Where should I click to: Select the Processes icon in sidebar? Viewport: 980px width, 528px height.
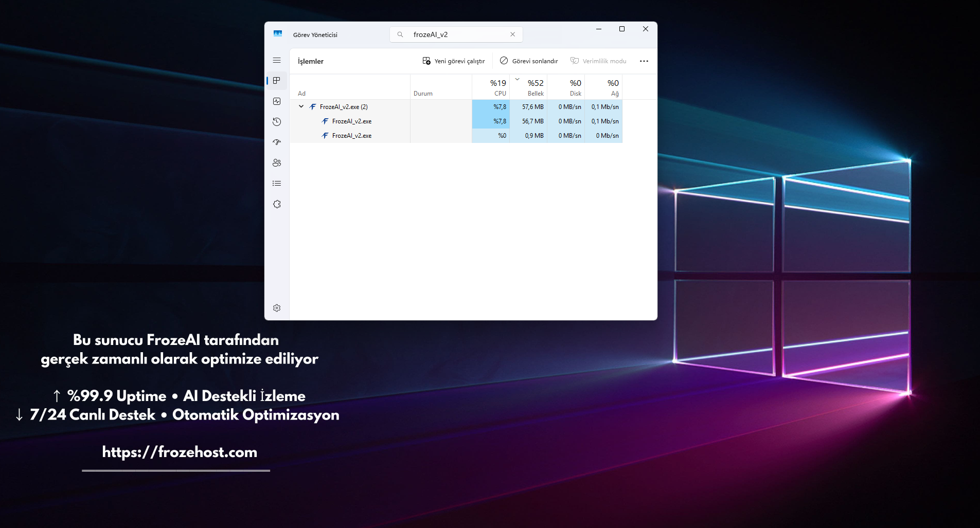tap(277, 81)
